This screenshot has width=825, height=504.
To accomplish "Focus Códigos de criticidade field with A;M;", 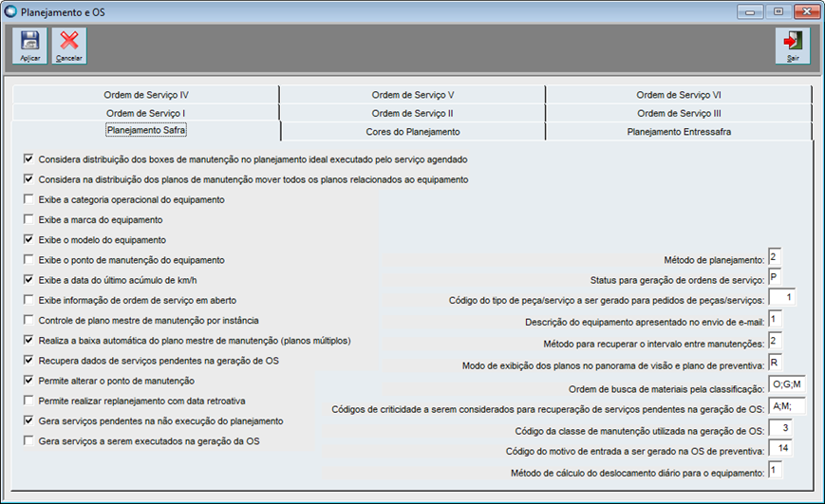I will pos(787,406).
